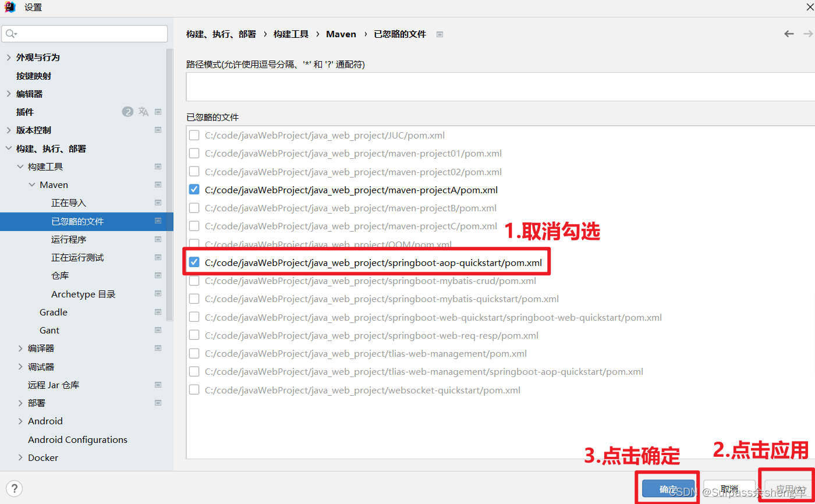Uncheck maven-projectA/pom.xml checkbox
This screenshot has height=504, width=815.
click(194, 190)
